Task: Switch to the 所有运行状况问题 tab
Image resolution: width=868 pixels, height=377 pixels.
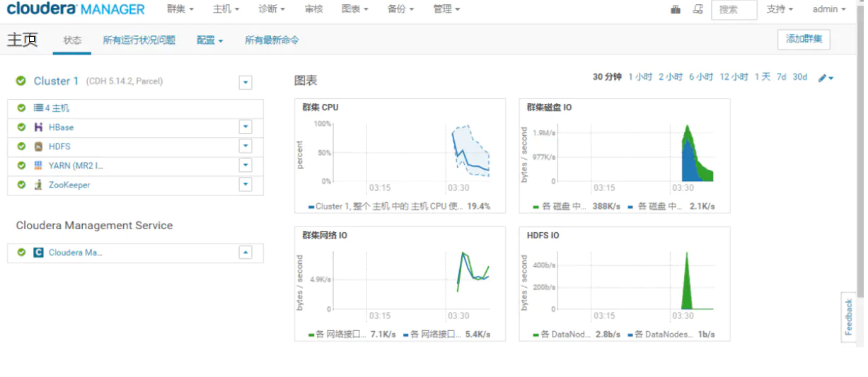Action: [139, 40]
